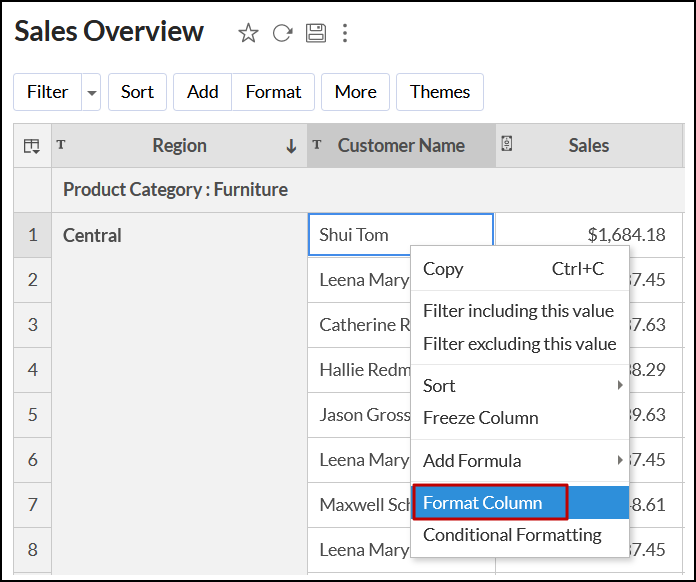This screenshot has width=696, height=582.
Task: Click the Customer Name text type icon
Action: coord(317,145)
